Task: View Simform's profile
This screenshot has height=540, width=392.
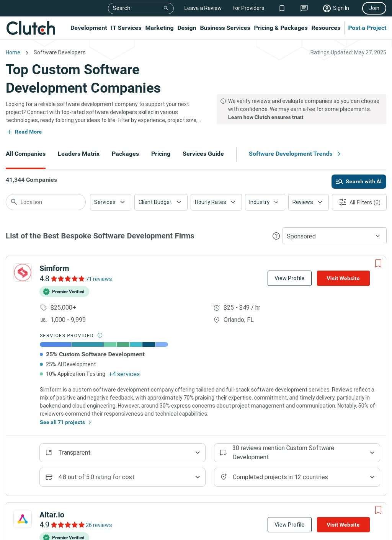Action: point(289,278)
